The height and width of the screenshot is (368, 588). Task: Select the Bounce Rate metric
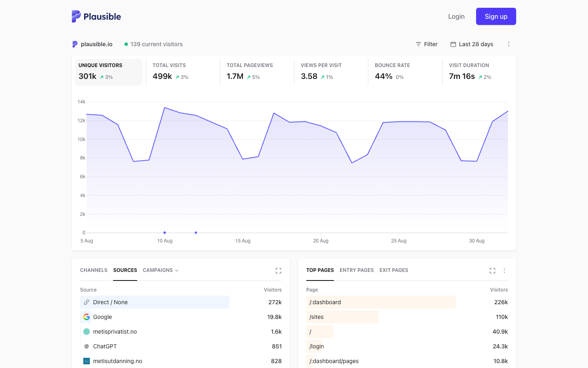(405, 72)
